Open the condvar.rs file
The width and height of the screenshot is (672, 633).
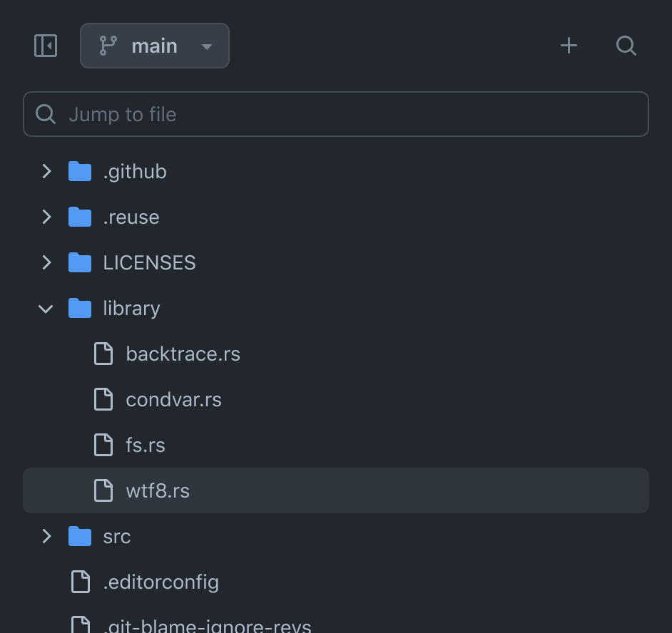(x=173, y=399)
